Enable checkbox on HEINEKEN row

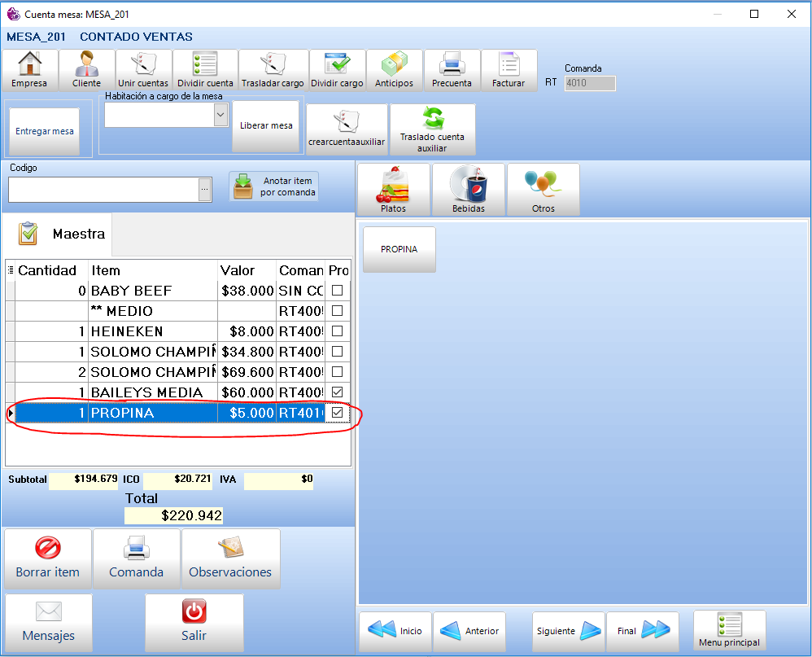tap(338, 331)
